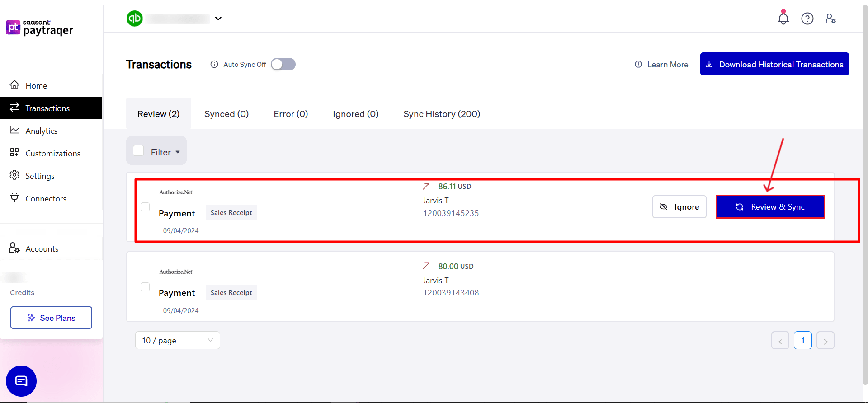This screenshot has height=403, width=868.
Task: Select the 80.00 USD transaction checkbox
Action: (145, 287)
